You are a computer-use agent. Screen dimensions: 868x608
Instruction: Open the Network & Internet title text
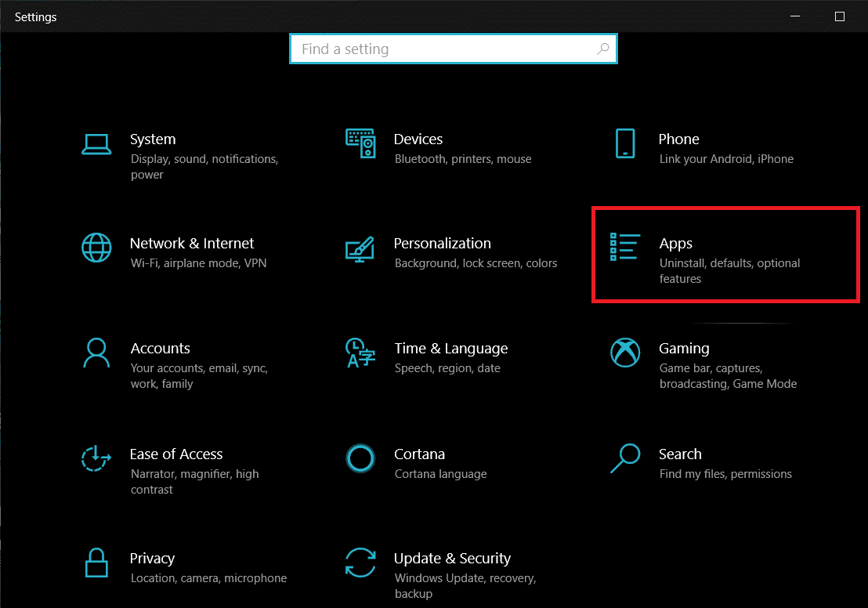point(192,244)
